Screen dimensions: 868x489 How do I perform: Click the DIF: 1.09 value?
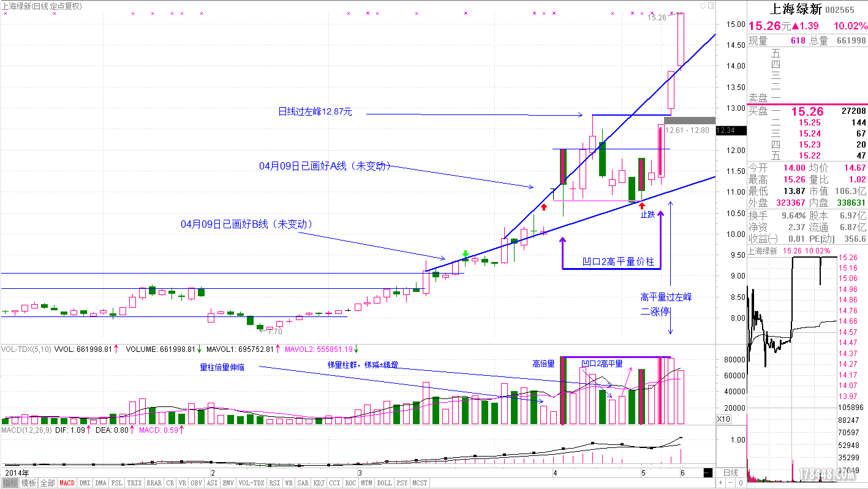[71, 431]
